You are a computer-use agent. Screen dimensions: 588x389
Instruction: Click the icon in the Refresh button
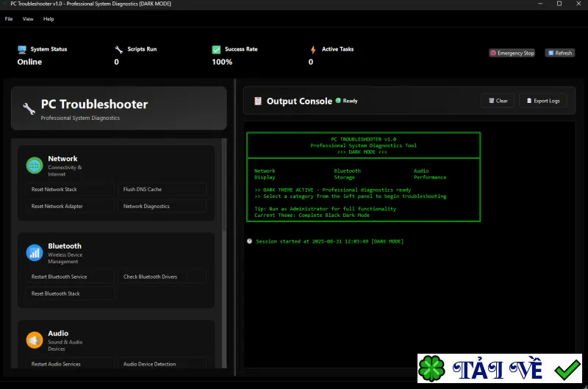(x=551, y=53)
